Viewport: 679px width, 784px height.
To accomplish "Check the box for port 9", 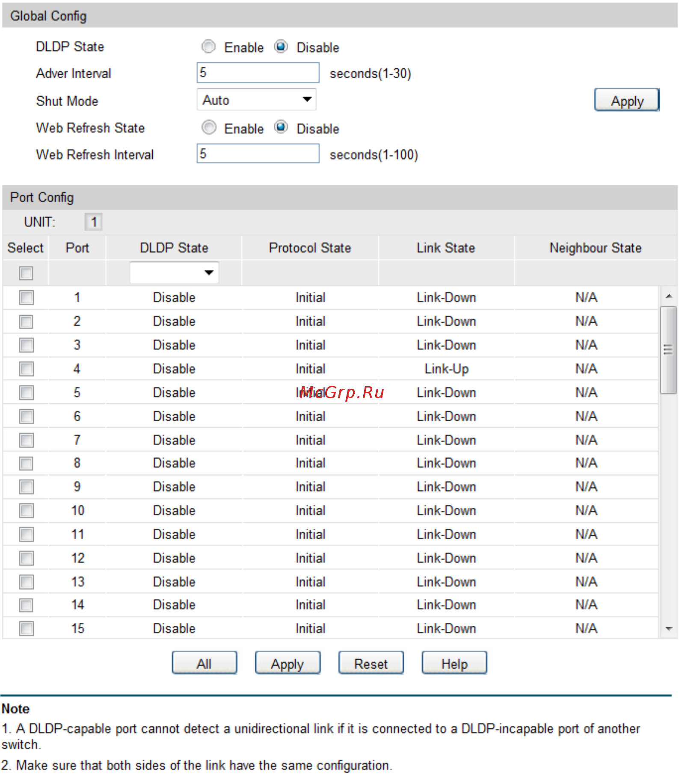I will point(26,487).
